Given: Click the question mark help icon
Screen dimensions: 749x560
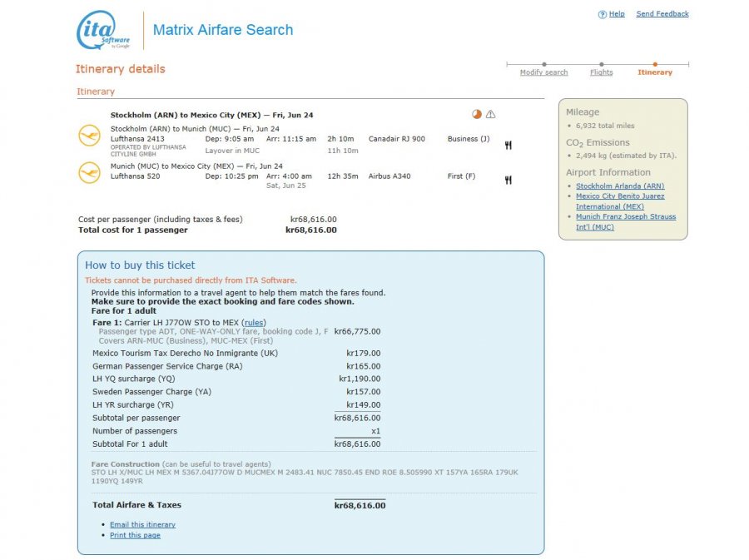Looking at the screenshot, I should [603, 14].
